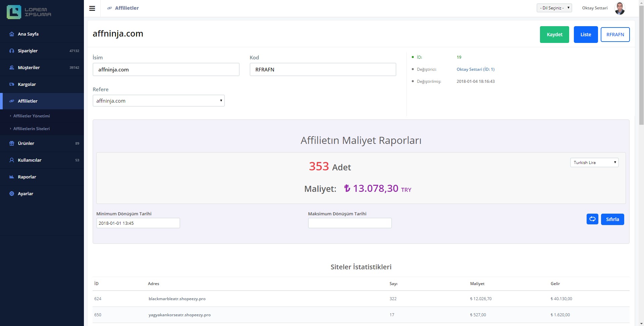Open user profile avatar picture
Screen dimensions: 644x326
point(620,8)
